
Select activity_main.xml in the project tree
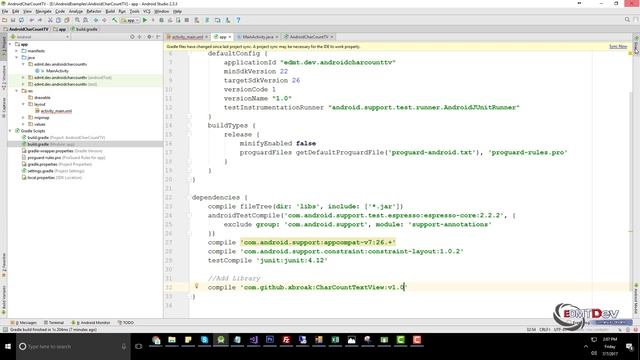56,111
